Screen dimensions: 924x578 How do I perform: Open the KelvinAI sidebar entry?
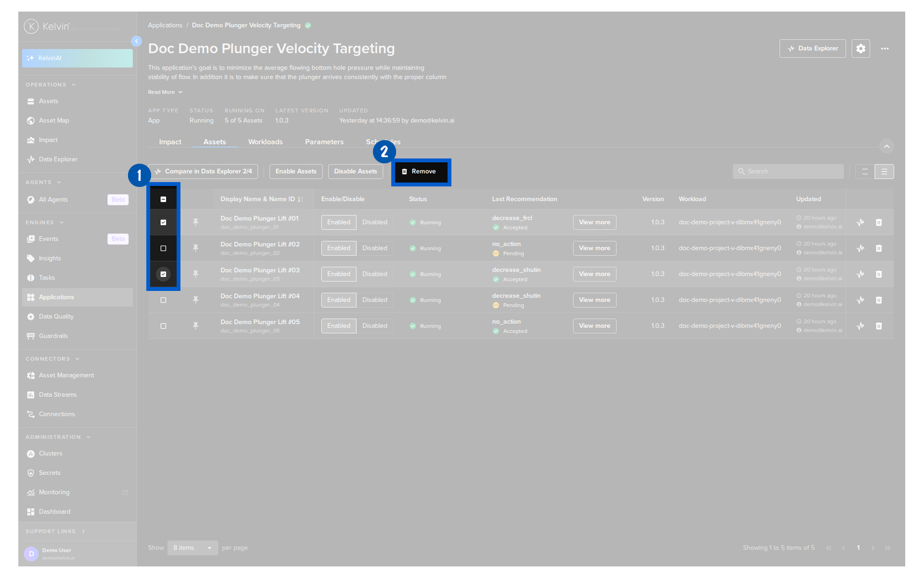coord(77,58)
